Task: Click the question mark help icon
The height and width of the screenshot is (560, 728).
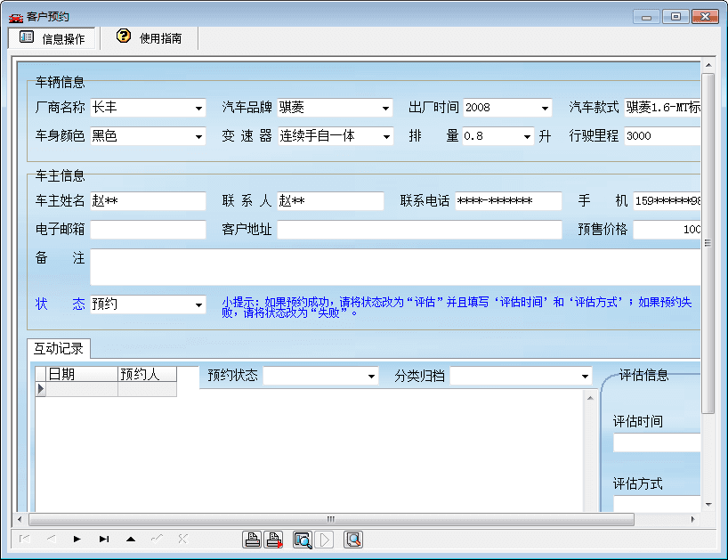Action: (x=124, y=37)
